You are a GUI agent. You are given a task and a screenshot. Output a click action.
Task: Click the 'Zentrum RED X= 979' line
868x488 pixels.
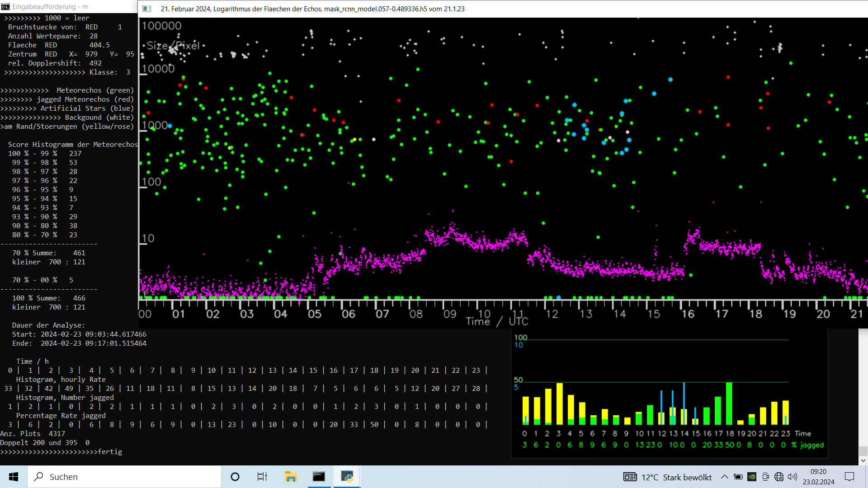pyautogui.click(x=71, y=54)
